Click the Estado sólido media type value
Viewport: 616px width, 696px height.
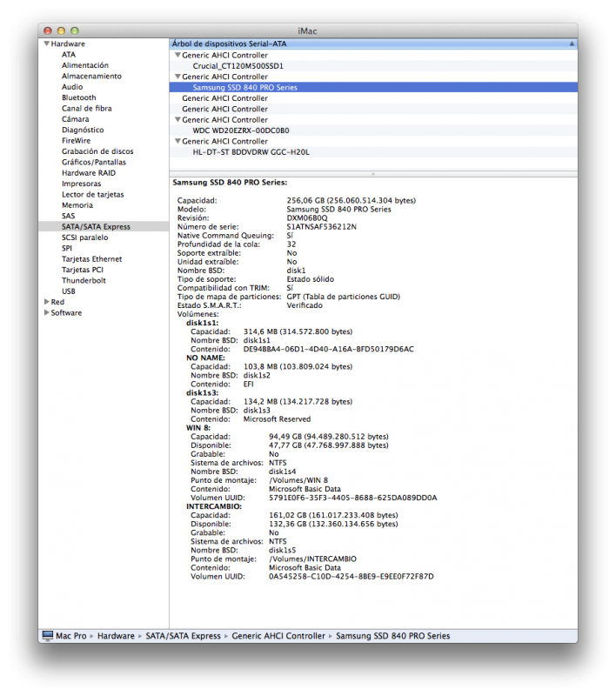pyautogui.click(x=311, y=279)
